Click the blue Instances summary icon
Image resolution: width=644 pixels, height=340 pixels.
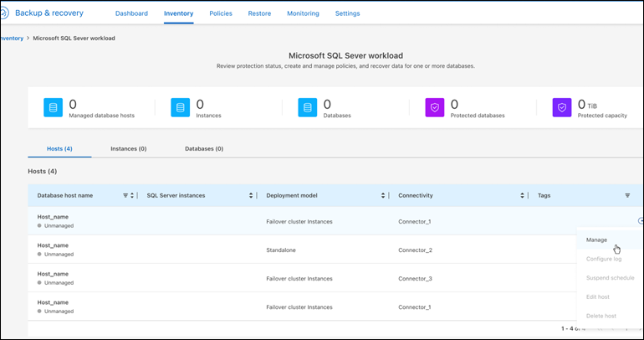click(x=181, y=108)
